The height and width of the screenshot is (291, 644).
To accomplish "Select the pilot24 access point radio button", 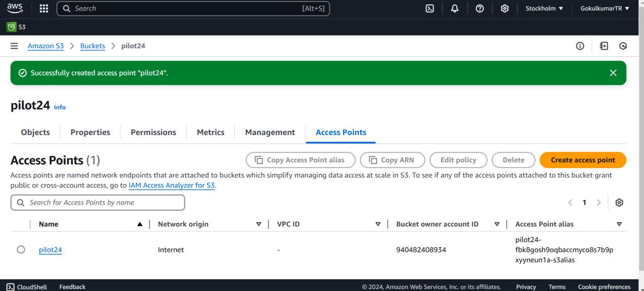I will tap(21, 249).
